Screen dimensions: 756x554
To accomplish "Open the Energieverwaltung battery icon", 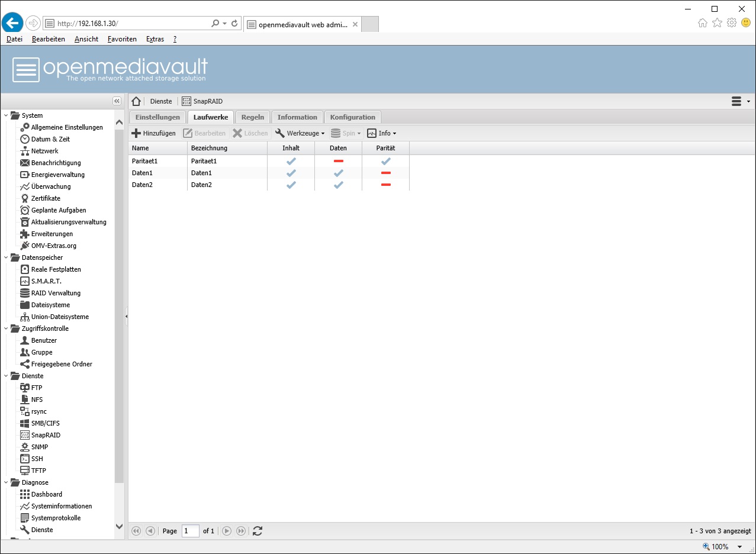I will tap(25, 175).
